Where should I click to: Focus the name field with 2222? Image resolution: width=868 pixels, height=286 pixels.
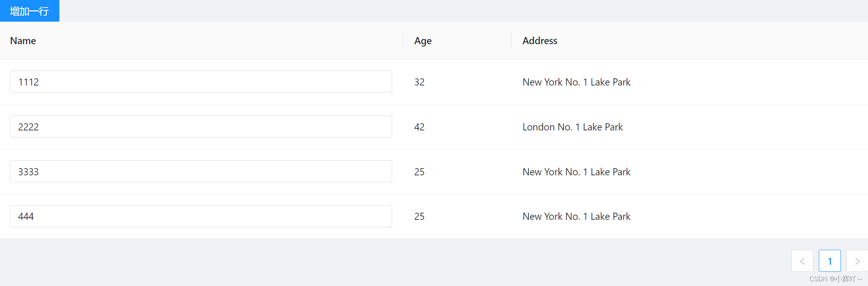coord(201,127)
